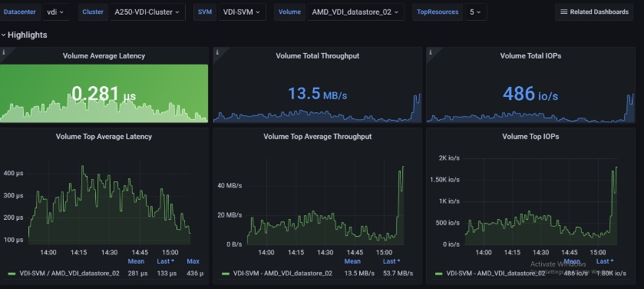Sort IOPs legend by Last *

click(605, 261)
